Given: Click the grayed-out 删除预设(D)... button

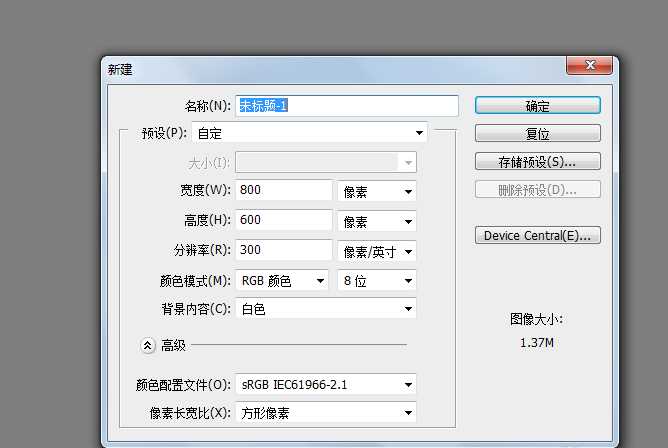Looking at the screenshot, I should pos(537,189).
